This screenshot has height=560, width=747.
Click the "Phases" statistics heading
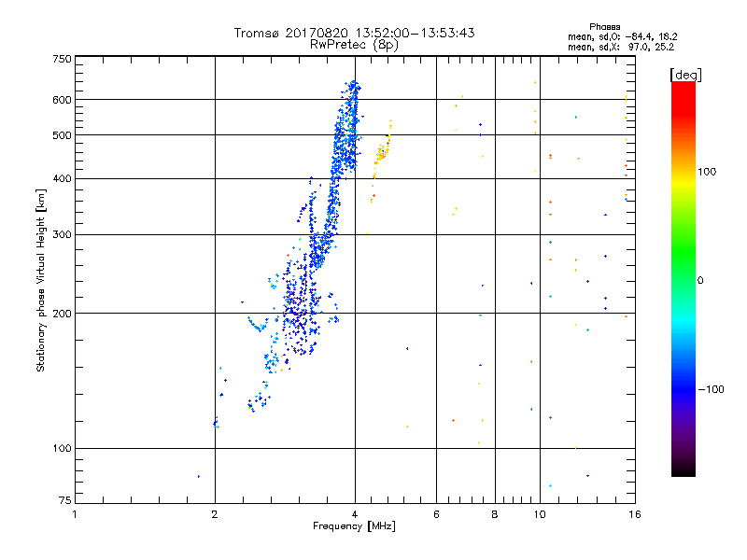[604, 27]
